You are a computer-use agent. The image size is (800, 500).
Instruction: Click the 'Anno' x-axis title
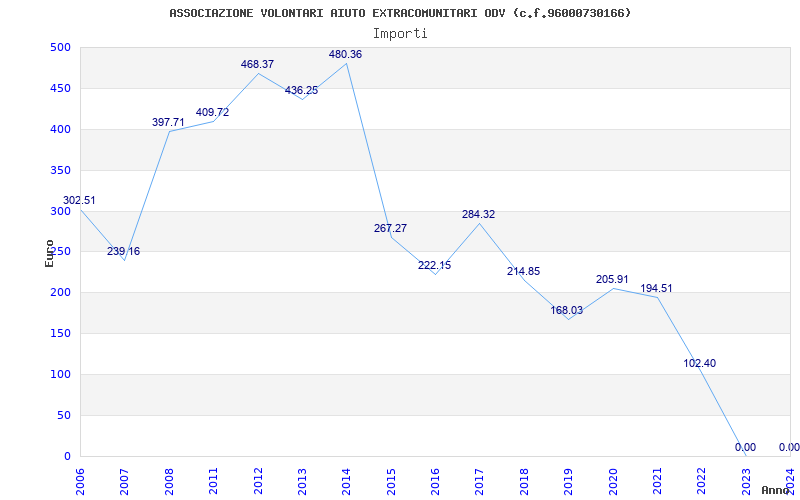click(x=774, y=490)
